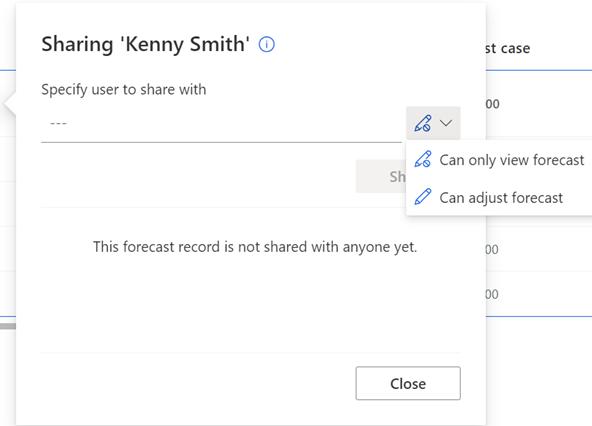Expand the permission chevron arrow
This screenshot has height=426, width=592.
click(x=446, y=123)
